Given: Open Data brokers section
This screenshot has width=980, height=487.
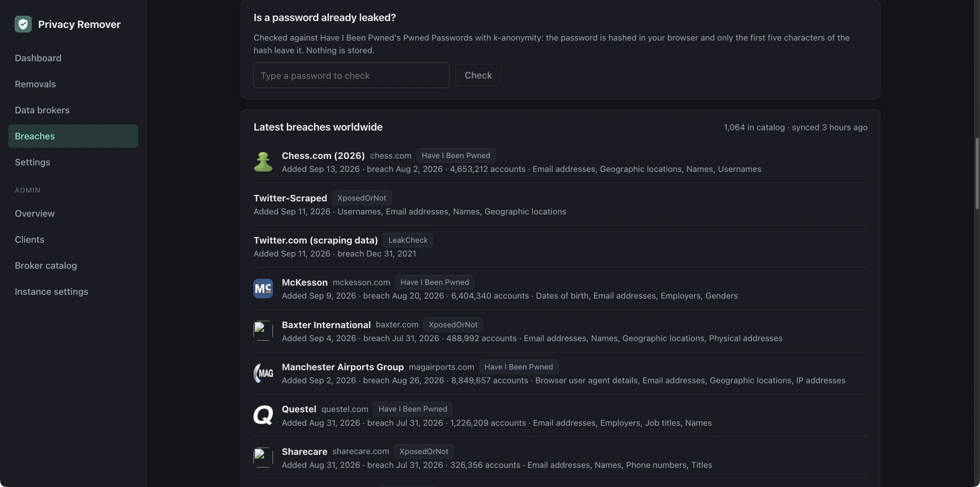Looking at the screenshot, I should [73, 110].
